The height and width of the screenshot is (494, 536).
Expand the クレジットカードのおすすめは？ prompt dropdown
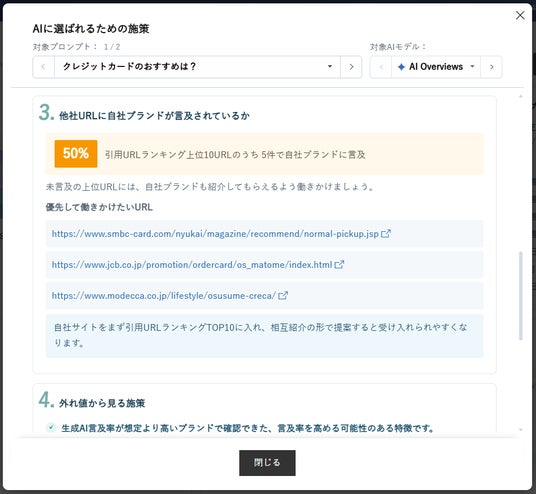point(197,67)
